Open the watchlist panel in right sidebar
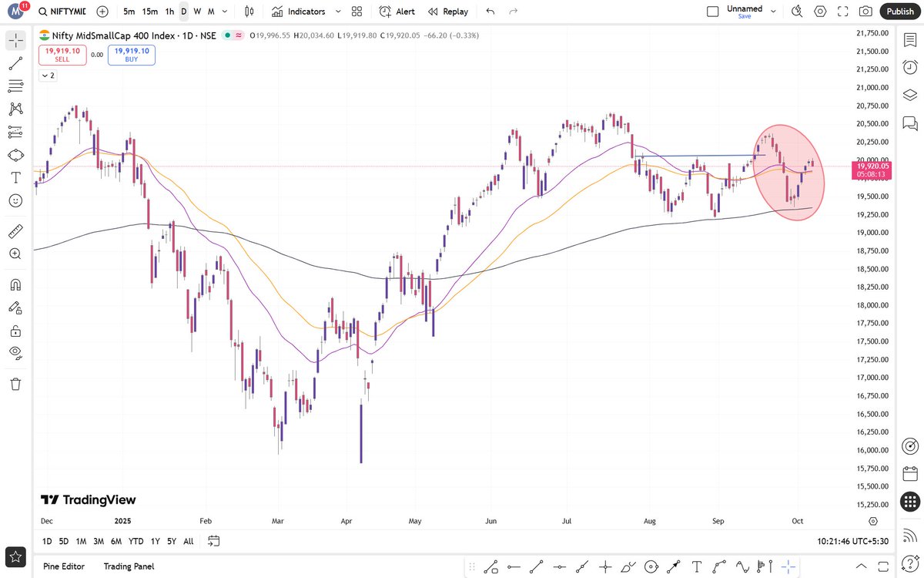This screenshot has width=924, height=578. (x=909, y=40)
